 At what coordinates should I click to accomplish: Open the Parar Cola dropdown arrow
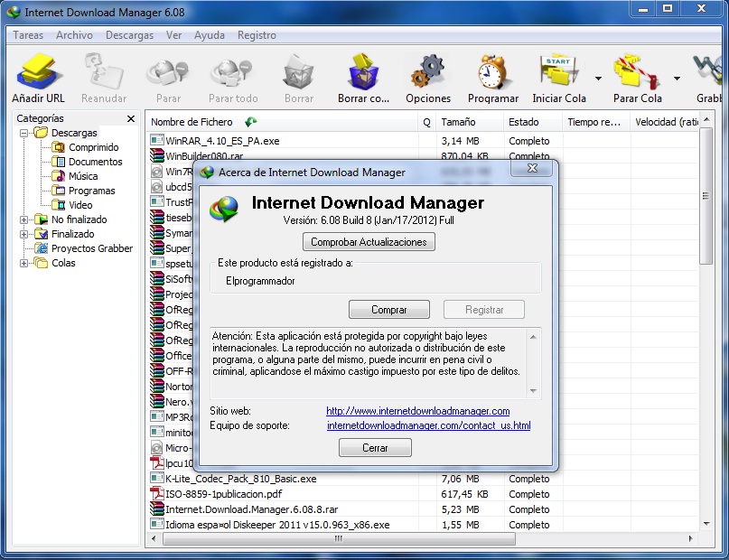tap(677, 78)
